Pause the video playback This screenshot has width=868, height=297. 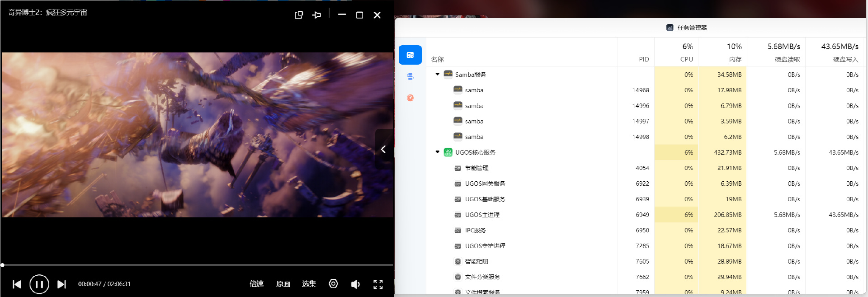39,284
